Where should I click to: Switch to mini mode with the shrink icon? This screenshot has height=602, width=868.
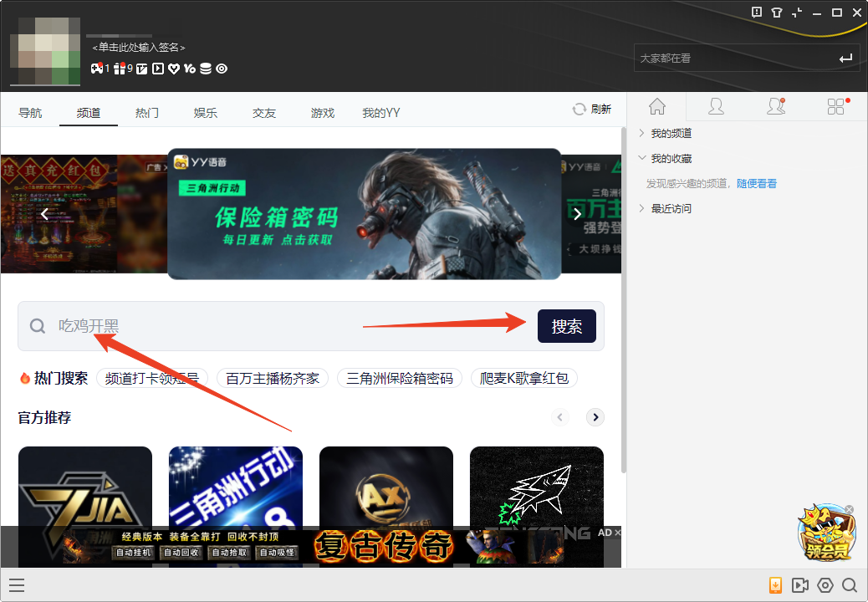[797, 13]
